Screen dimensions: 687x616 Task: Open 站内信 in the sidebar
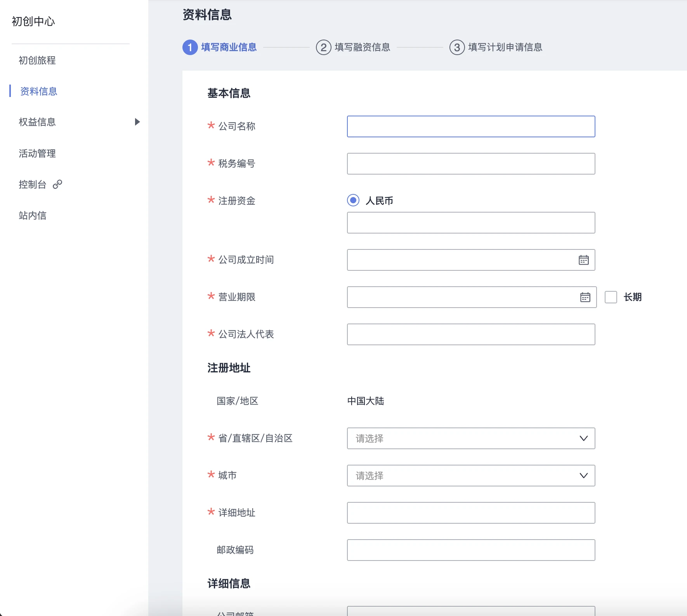click(33, 216)
